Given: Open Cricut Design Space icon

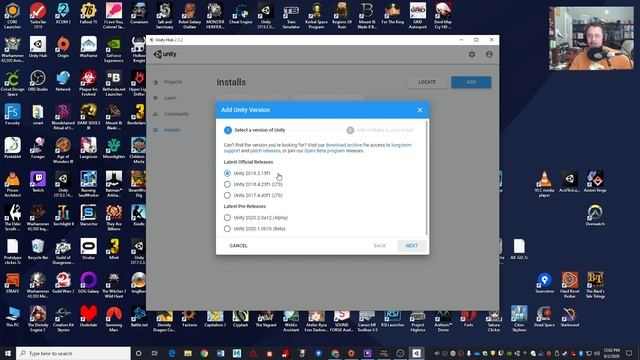Looking at the screenshot, I should click(x=12, y=83).
